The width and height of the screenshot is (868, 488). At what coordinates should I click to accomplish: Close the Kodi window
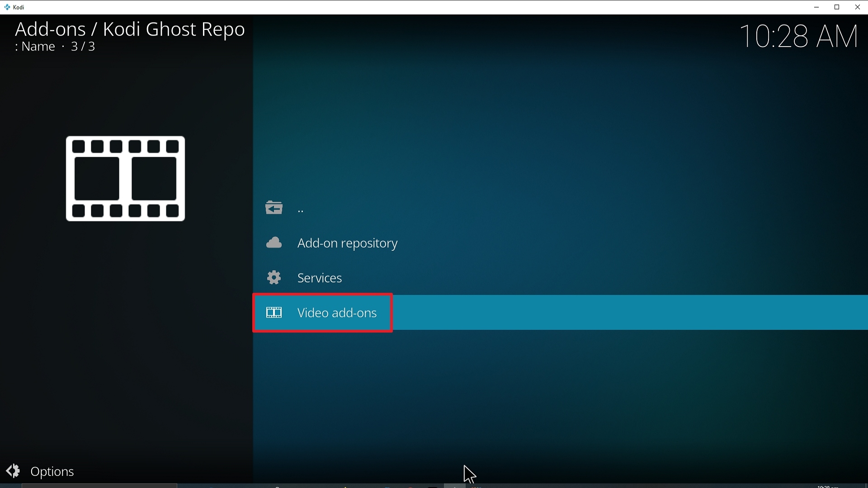click(858, 7)
